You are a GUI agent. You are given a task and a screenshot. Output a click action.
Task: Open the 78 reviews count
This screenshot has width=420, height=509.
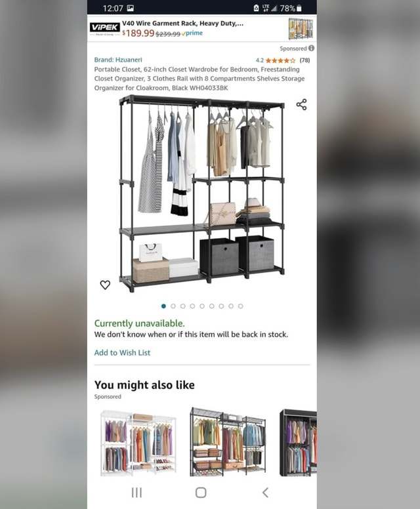pos(304,60)
